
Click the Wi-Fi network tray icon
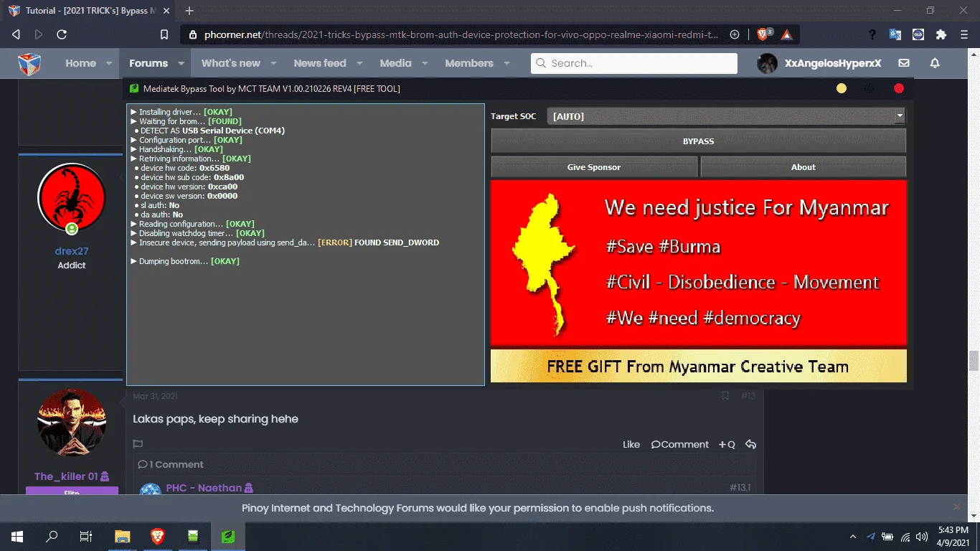tap(905, 536)
